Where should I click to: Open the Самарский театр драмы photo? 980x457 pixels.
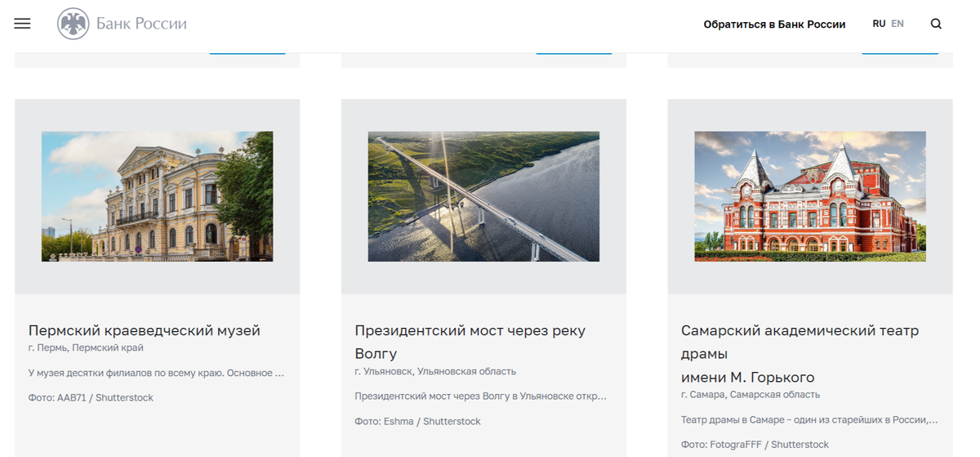[810, 196]
